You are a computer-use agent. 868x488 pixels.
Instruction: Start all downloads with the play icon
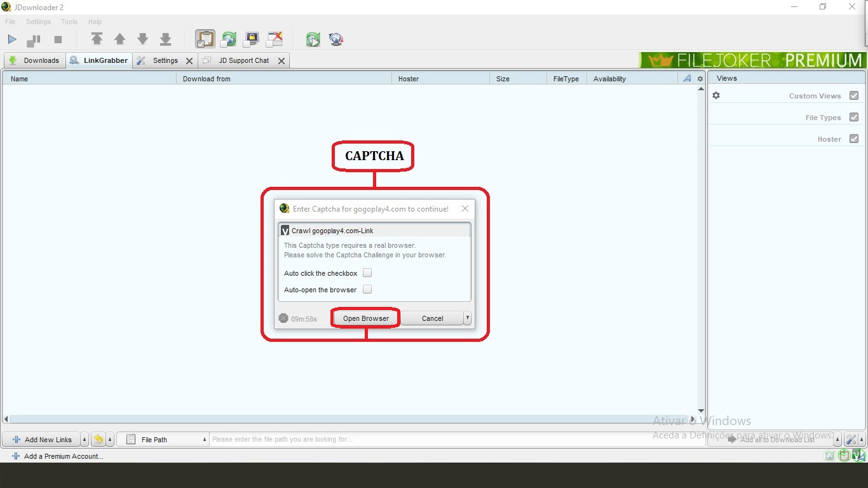[x=12, y=39]
